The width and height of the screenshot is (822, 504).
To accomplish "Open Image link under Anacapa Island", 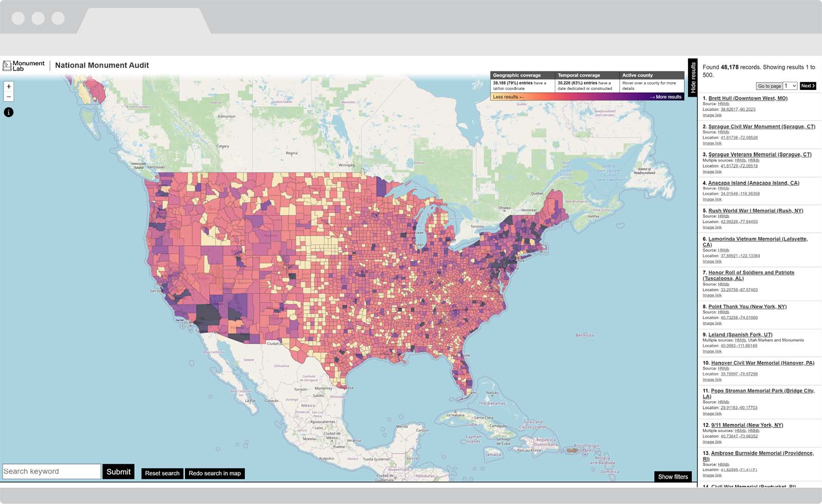I will click(x=712, y=199).
